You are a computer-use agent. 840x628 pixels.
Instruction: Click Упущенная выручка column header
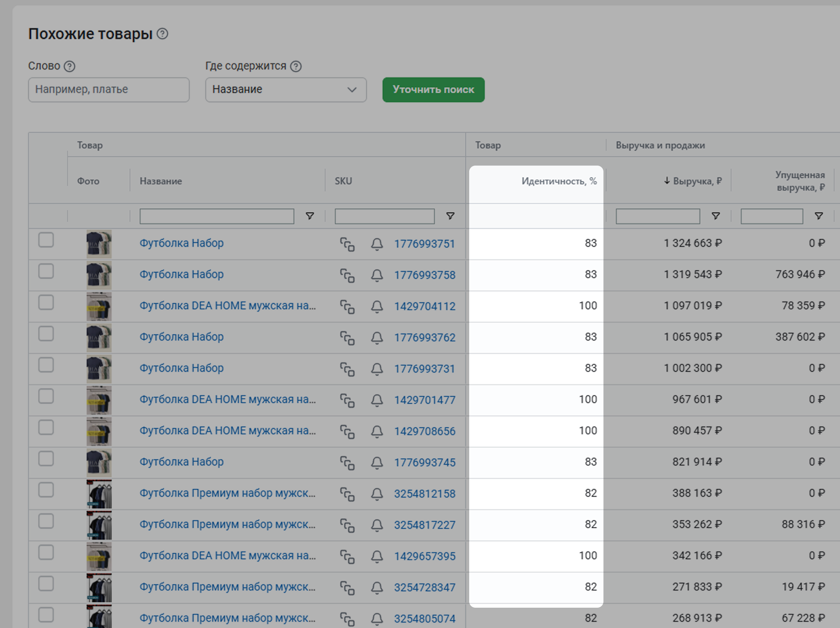(799, 181)
